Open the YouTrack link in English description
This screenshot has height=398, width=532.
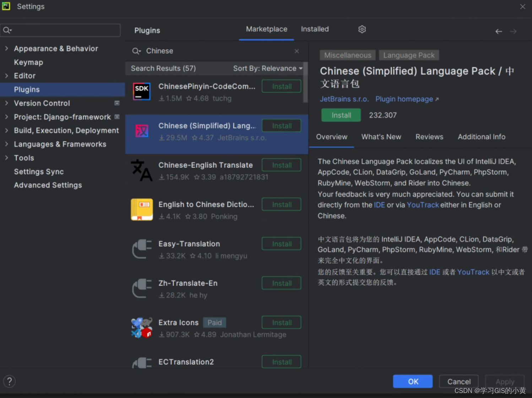coord(423,205)
